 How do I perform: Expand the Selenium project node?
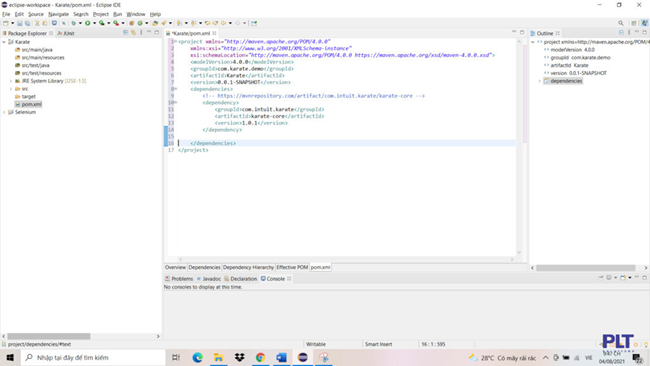[x=4, y=112]
